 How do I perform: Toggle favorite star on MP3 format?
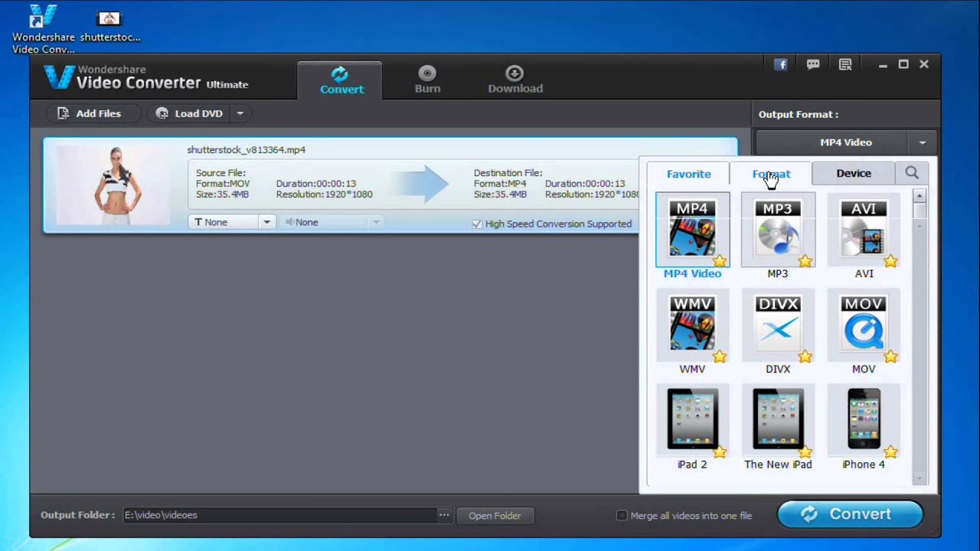coord(805,262)
